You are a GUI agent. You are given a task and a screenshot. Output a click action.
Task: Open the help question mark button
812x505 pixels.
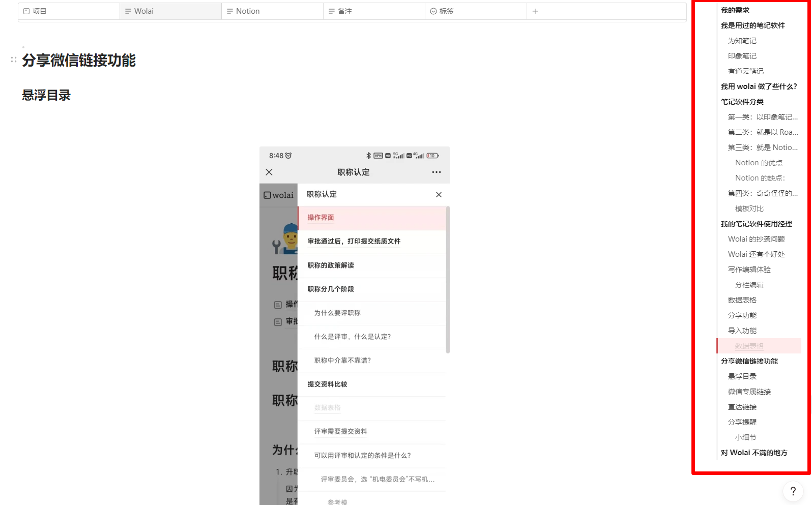point(793,491)
